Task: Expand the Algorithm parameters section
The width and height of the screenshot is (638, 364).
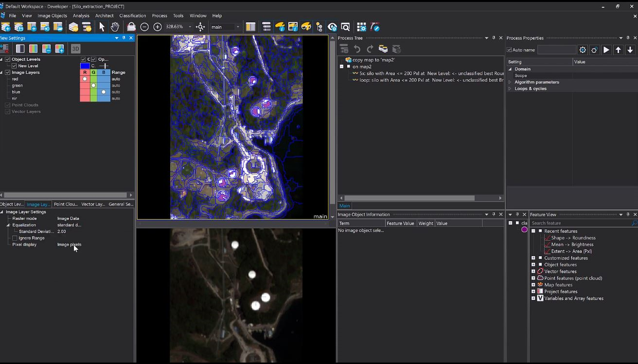Action: point(510,82)
